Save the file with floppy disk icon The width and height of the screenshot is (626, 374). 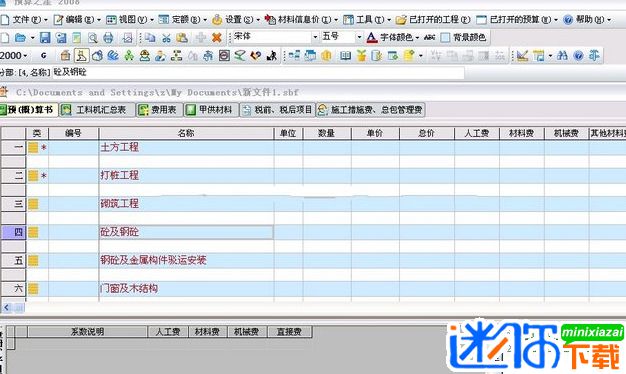coord(45,38)
